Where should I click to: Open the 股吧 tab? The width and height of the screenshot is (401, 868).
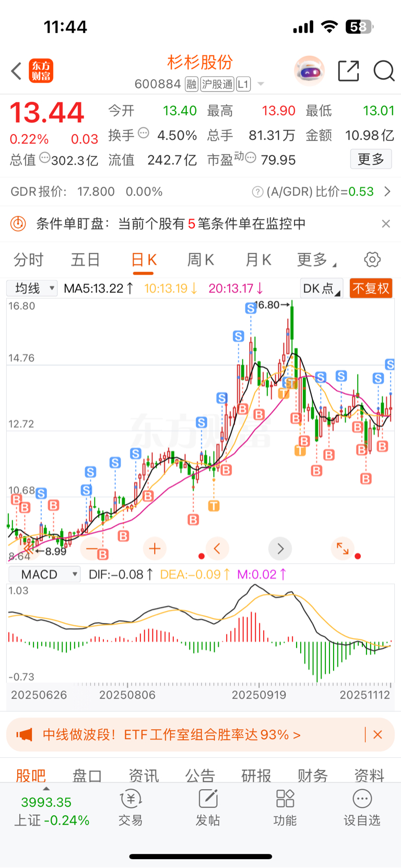(31, 776)
